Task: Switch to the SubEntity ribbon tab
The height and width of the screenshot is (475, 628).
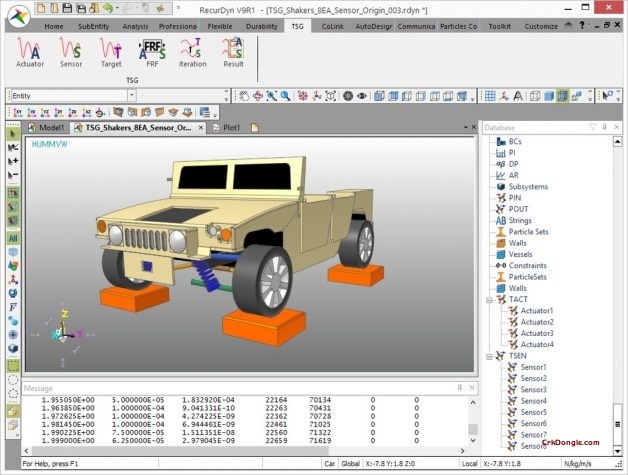Action: (93, 26)
